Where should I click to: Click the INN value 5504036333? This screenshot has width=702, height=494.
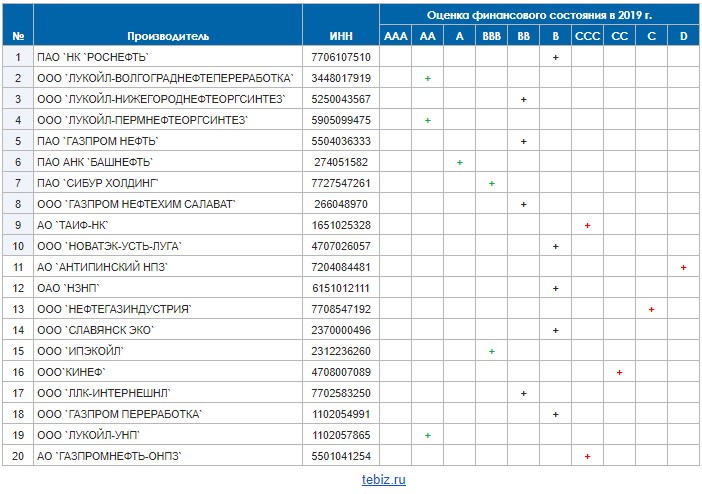click(x=341, y=142)
